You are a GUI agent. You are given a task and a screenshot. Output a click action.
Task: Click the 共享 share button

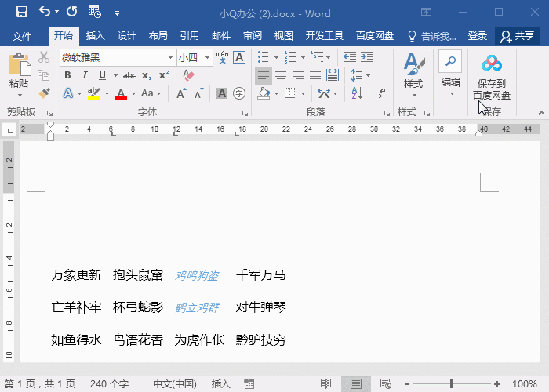coord(518,36)
